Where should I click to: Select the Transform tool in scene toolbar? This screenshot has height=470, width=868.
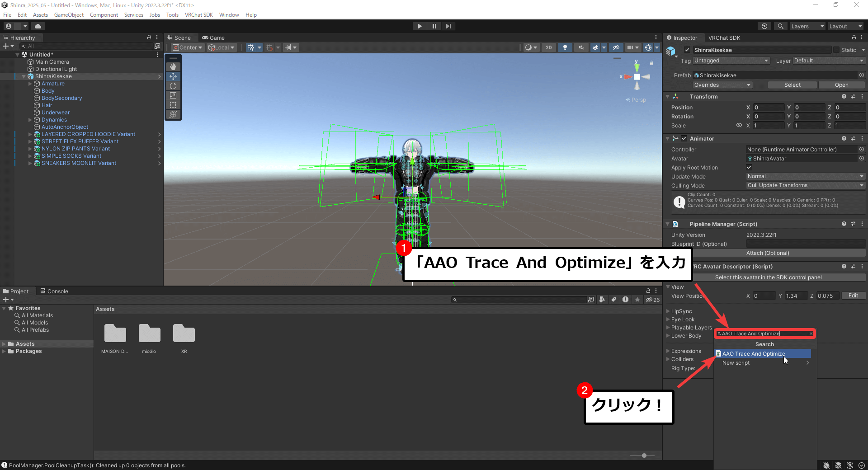tap(173, 114)
